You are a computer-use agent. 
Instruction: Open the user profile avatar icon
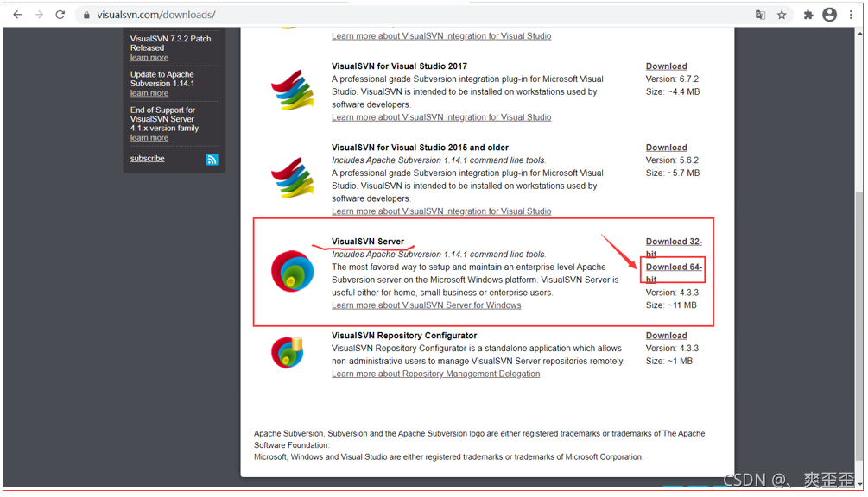tap(829, 15)
